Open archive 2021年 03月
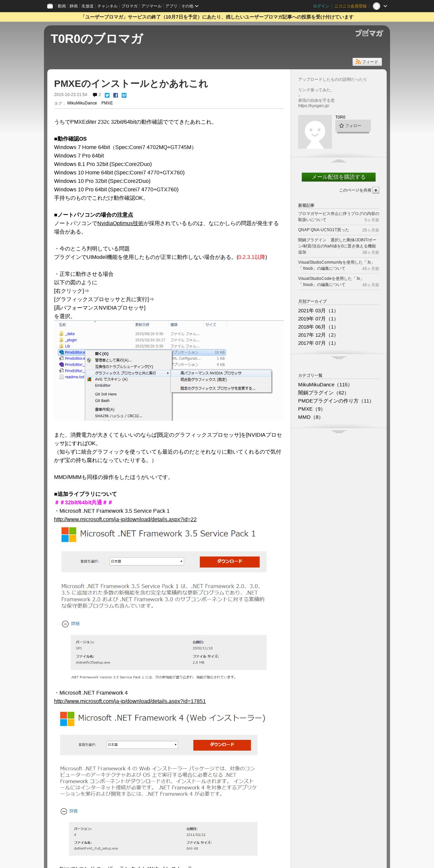Image resolution: width=434 pixels, height=868 pixels. coord(317,311)
